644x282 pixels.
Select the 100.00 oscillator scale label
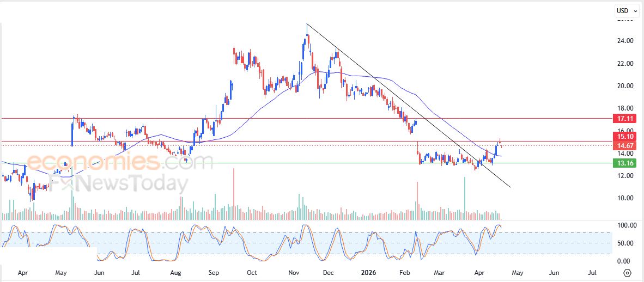624,225
